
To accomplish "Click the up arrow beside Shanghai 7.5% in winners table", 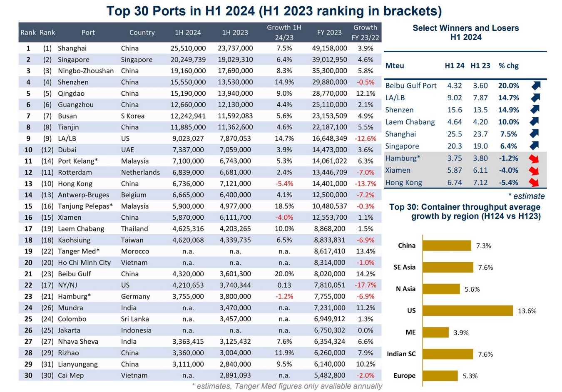I will [x=534, y=134].
